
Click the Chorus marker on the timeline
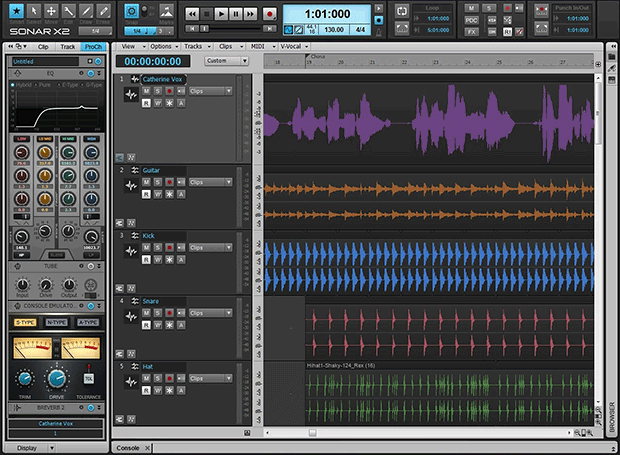click(x=316, y=57)
